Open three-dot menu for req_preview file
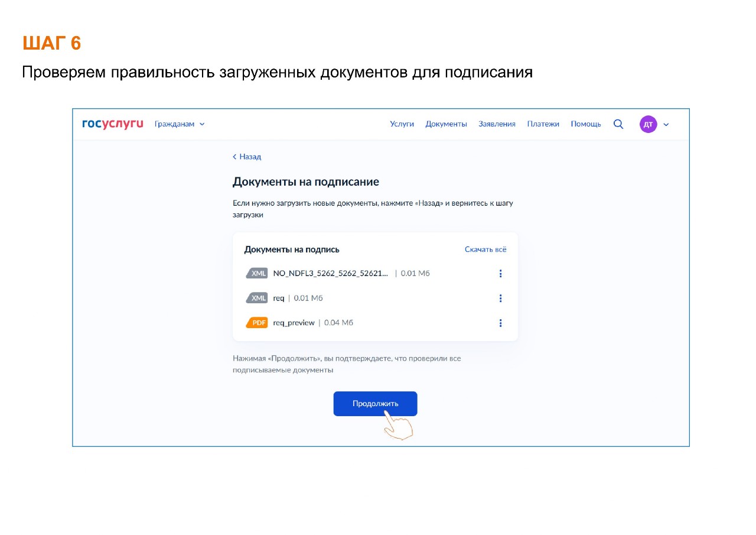This screenshot has height=535, width=756. pos(500,323)
